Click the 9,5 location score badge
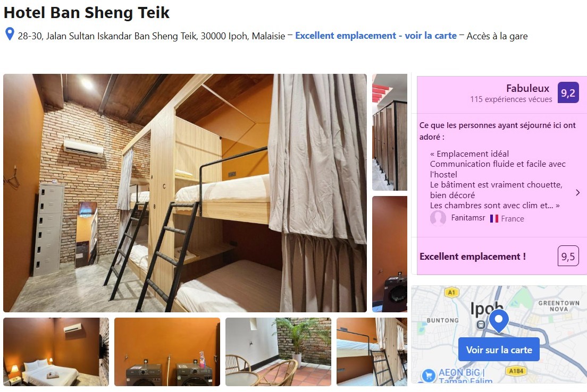The image size is (587, 392). tap(568, 256)
